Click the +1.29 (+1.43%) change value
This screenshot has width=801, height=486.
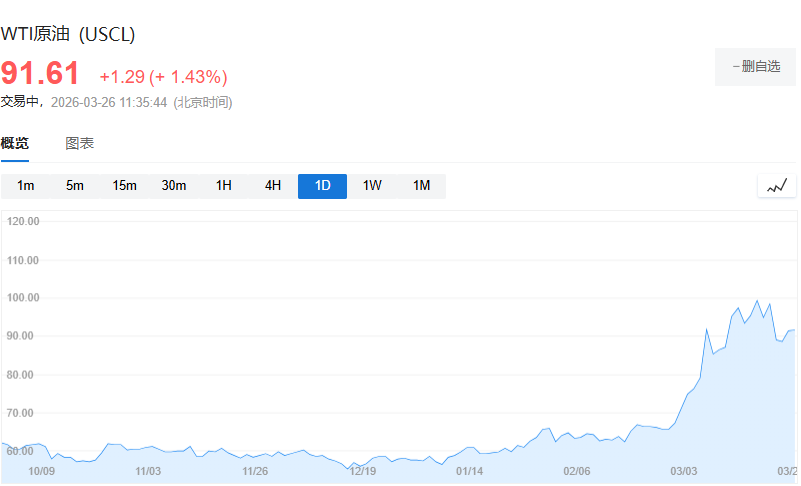[x=163, y=77]
